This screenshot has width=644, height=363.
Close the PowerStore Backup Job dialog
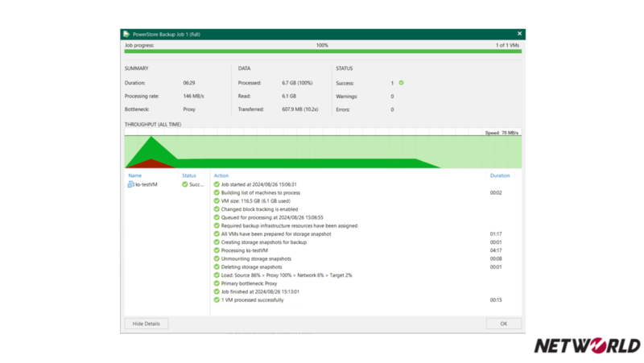[519, 34]
